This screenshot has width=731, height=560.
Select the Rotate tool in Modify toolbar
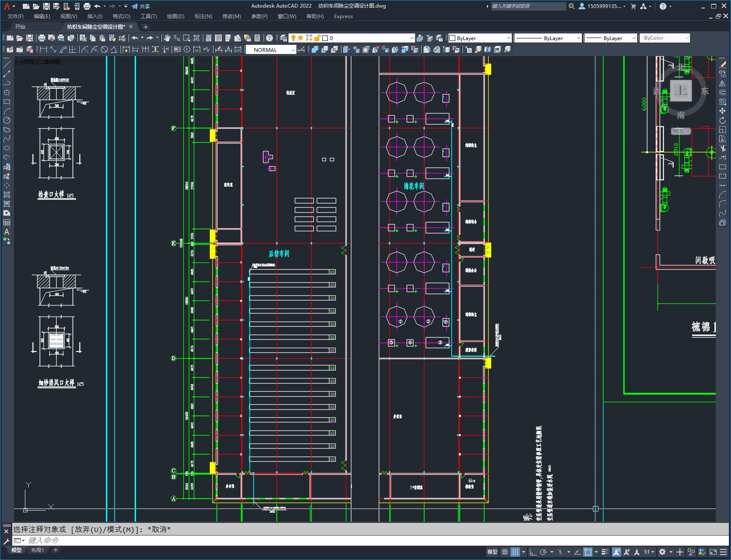723,120
